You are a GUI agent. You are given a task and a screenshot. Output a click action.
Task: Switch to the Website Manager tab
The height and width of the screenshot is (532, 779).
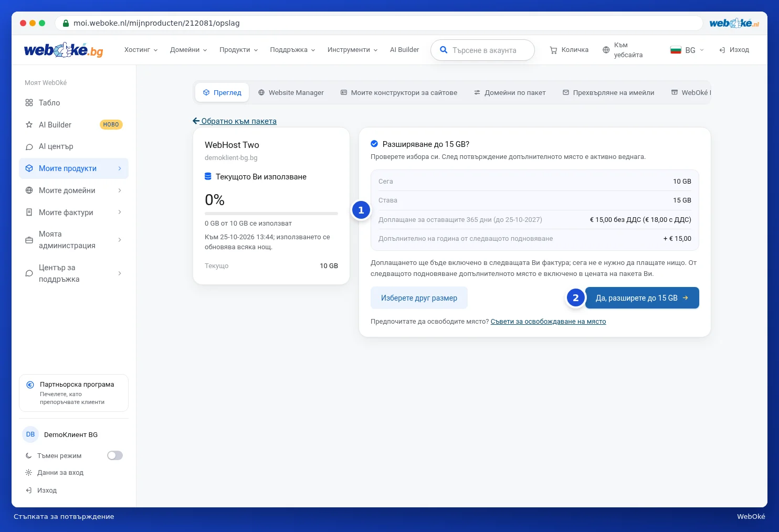[291, 92]
